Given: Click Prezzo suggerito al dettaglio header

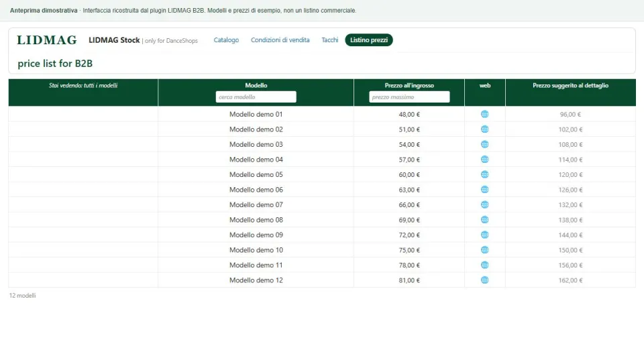Looking at the screenshot, I should pyautogui.click(x=570, y=85).
